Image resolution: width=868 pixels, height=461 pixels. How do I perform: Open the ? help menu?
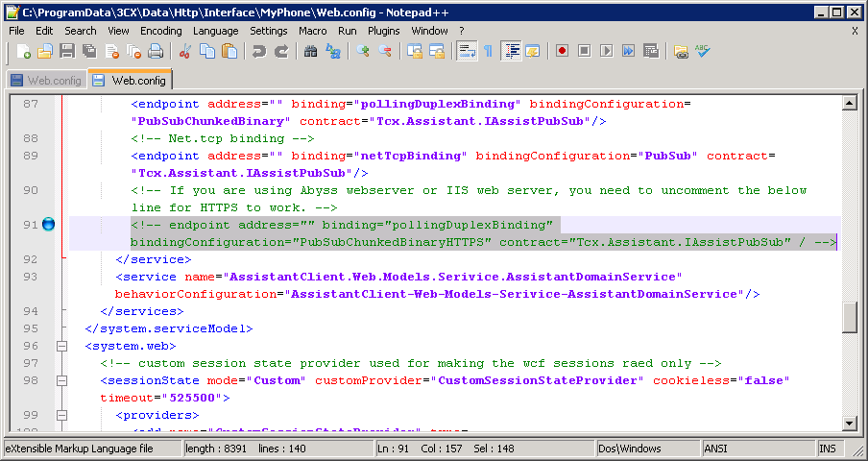click(x=462, y=31)
